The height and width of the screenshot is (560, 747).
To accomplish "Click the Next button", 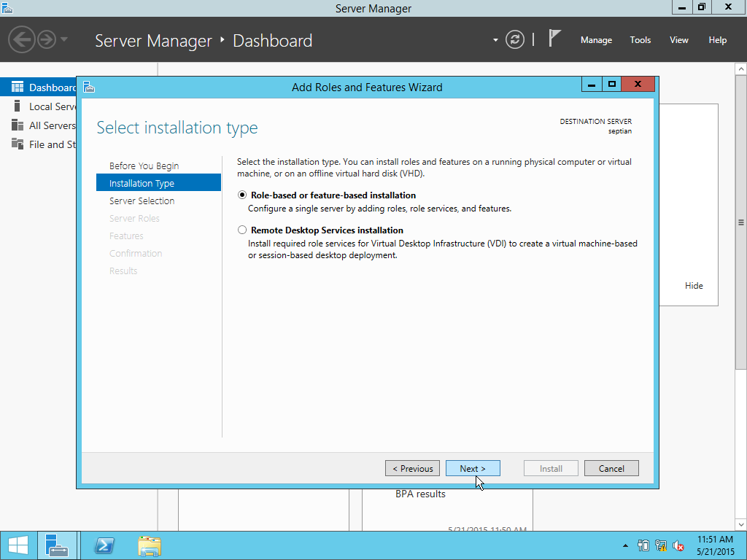I will [473, 469].
